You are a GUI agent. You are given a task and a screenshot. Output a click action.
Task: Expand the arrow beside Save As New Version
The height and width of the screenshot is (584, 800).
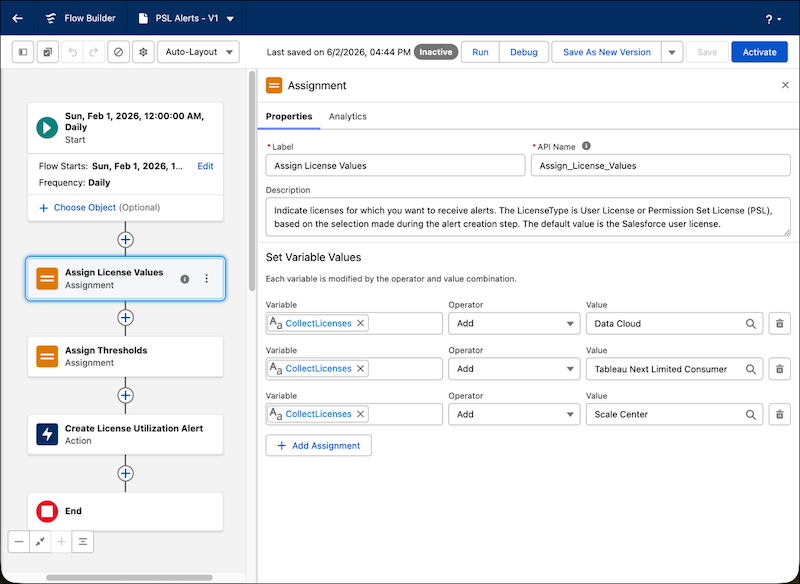click(x=672, y=52)
